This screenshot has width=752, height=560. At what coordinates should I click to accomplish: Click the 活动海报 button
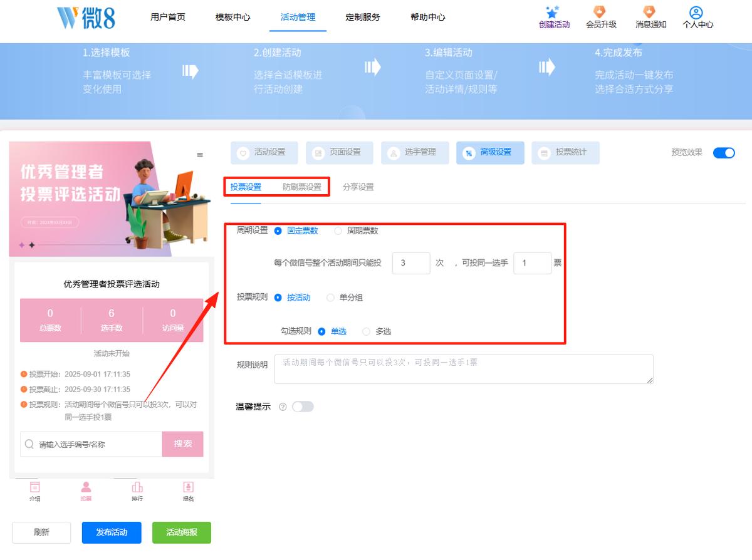pos(182,532)
